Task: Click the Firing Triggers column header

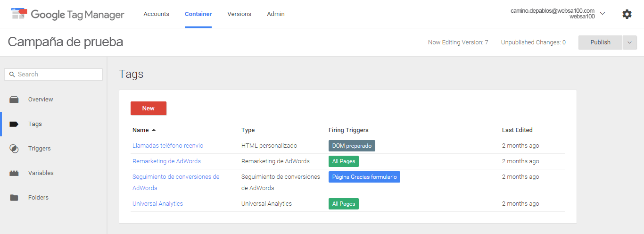Action: 348,130
